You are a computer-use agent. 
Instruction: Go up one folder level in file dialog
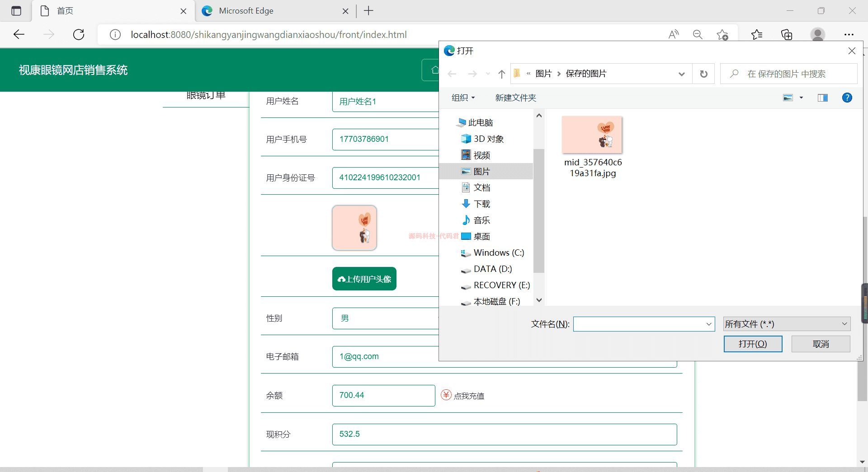(501, 74)
